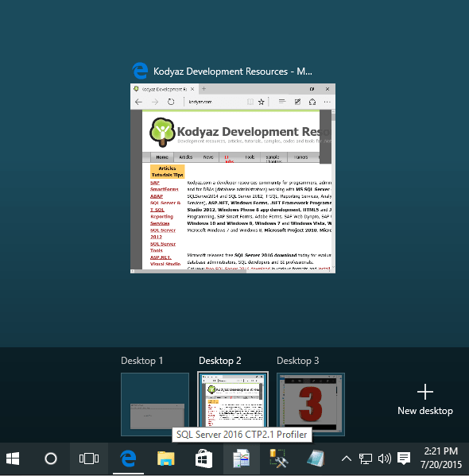Open the notepad icon on taskbar
469x476 pixels.
coord(316,459)
